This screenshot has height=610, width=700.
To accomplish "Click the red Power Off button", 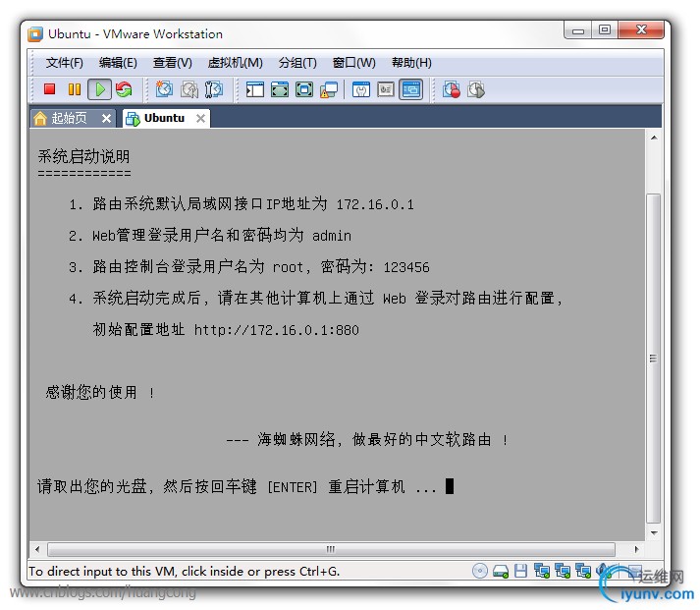I will coord(49,89).
